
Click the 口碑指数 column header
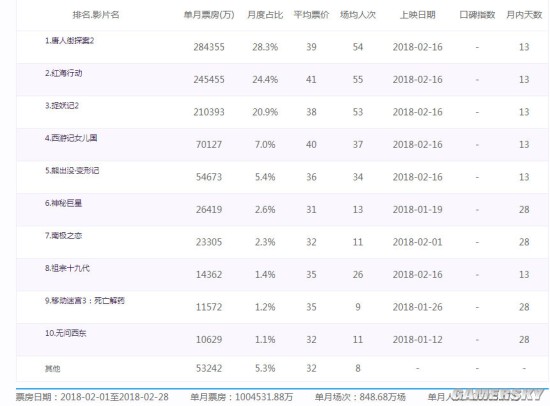pos(477,15)
